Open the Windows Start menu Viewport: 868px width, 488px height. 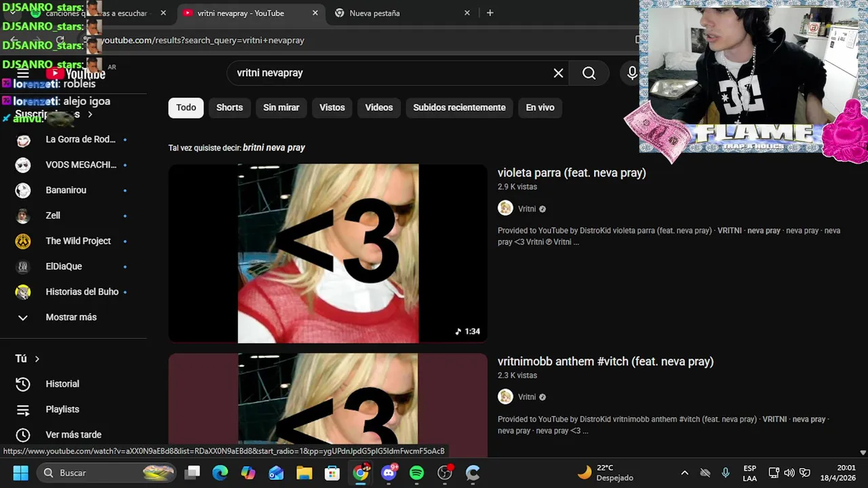point(20,472)
